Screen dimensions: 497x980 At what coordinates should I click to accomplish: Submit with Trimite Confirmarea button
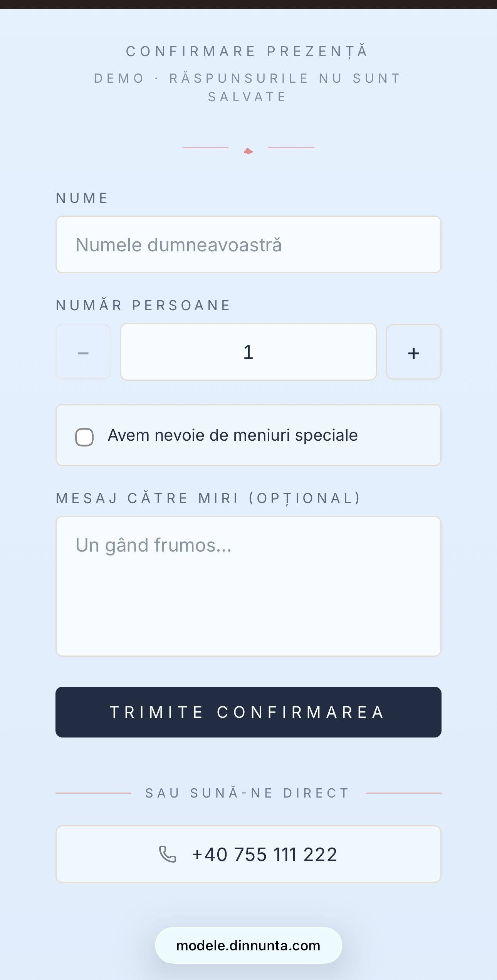pos(248,712)
